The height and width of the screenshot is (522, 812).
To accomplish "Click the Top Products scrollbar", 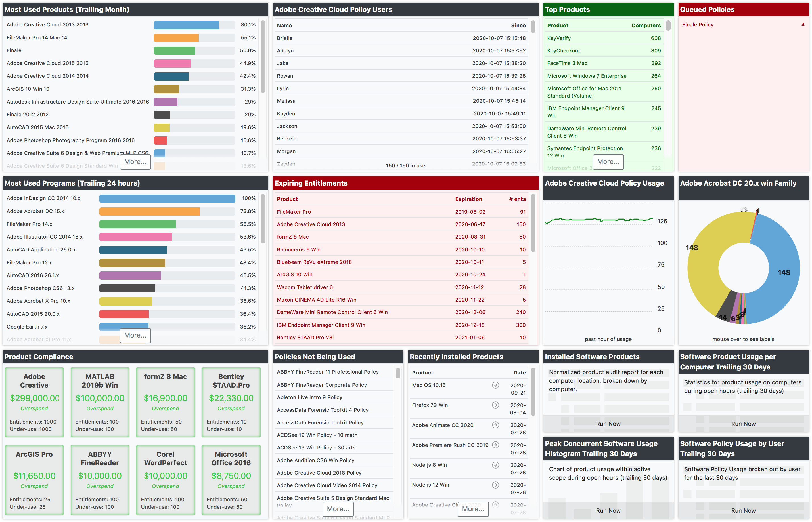I will tap(668, 26).
